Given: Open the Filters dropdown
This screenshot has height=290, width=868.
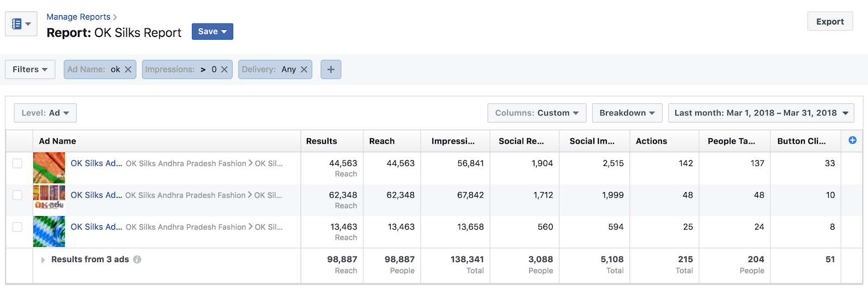Looking at the screenshot, I should (x=30, y=70).
